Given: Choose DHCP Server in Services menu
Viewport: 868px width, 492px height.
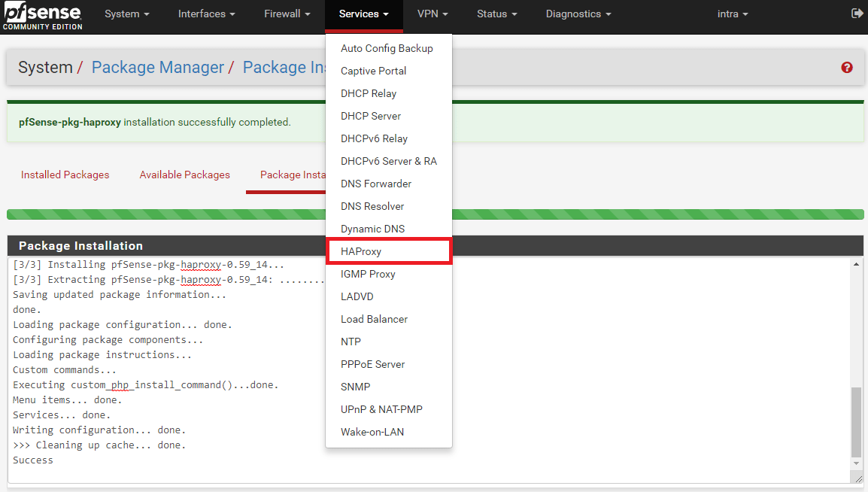Looking at the screenshot, I should (x=371, y=116).
